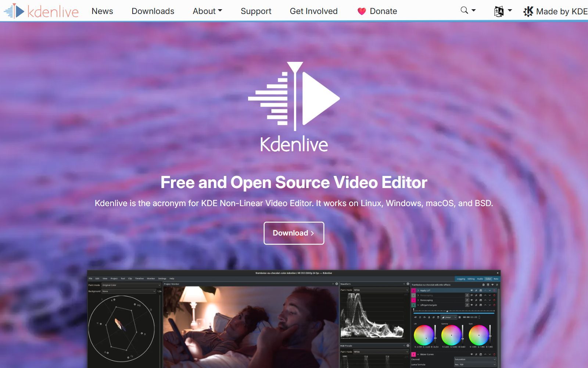
Task: Click the Donate link with the heart
Action: pos(377,11)
